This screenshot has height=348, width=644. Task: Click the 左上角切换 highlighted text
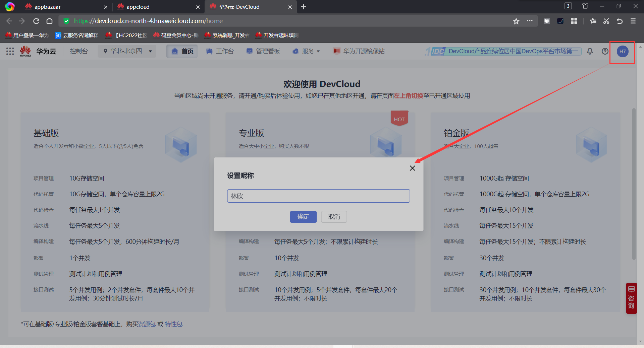pos(408,96)
